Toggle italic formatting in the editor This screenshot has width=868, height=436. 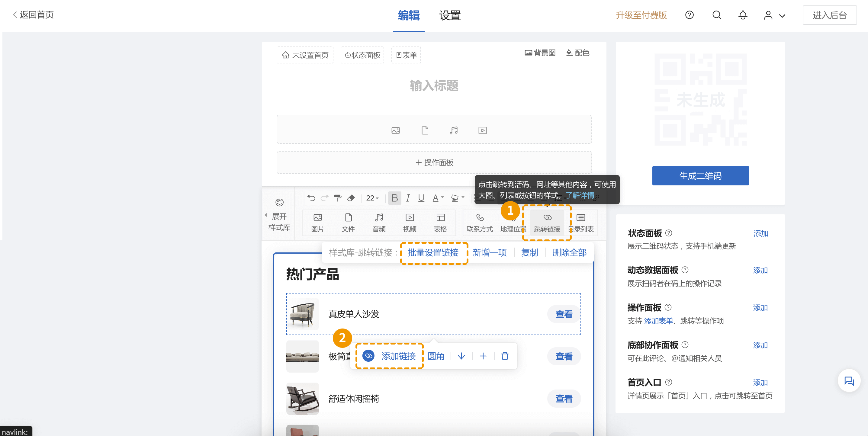(x=408, y=198)
